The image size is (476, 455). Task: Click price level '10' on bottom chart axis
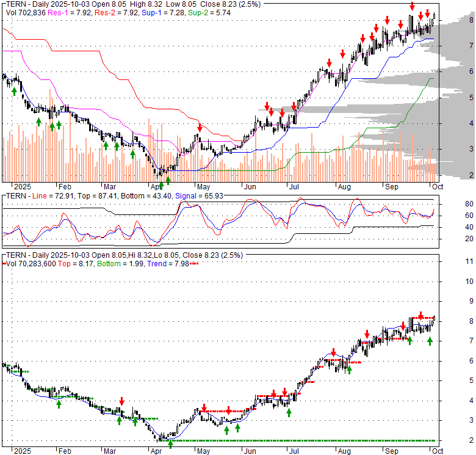tap(469, 282)
